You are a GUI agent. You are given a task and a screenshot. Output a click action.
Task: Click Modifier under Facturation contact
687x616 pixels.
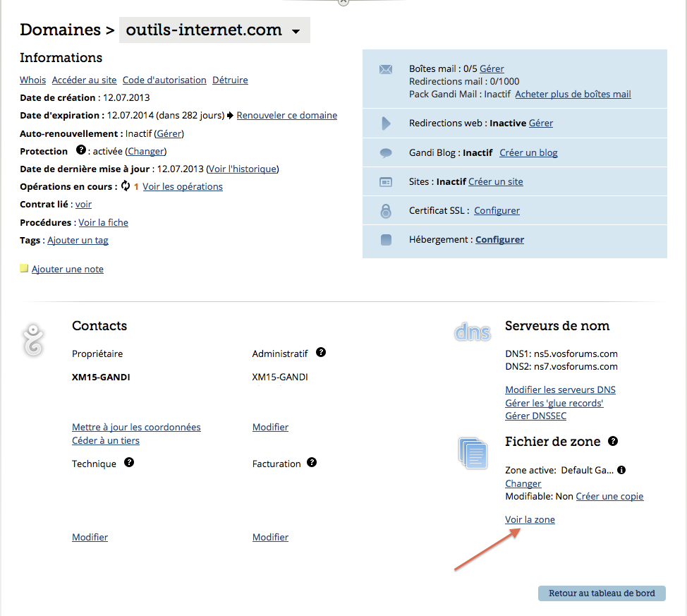point(270,538)
